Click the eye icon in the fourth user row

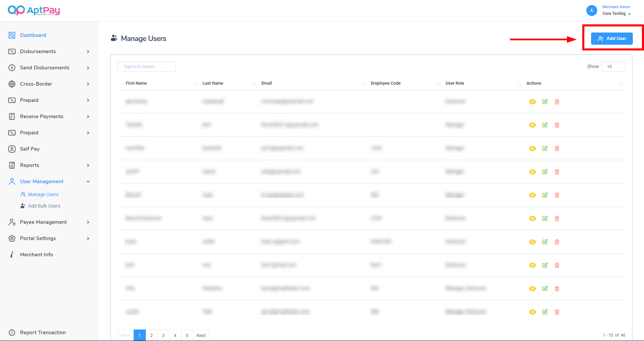click(x=532, y=172)
